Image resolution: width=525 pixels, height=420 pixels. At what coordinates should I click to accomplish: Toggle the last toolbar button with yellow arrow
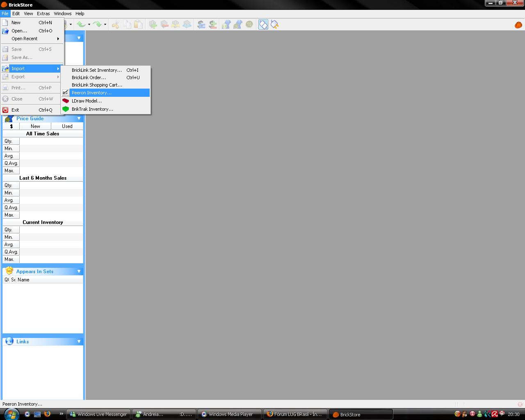click(x=275, y=25)
